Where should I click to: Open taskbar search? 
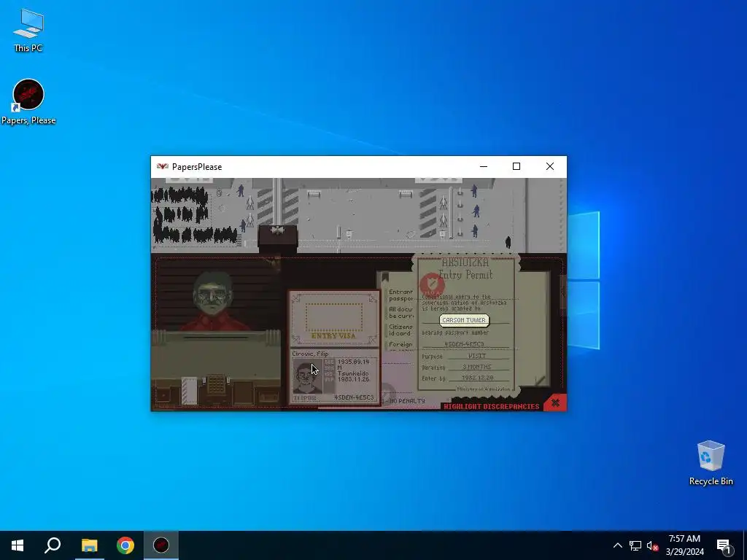coord(53,545)
